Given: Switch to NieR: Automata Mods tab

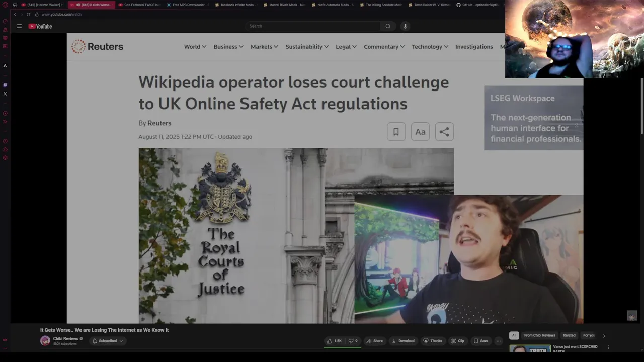Looking at the screenshot, I should 333,5.
